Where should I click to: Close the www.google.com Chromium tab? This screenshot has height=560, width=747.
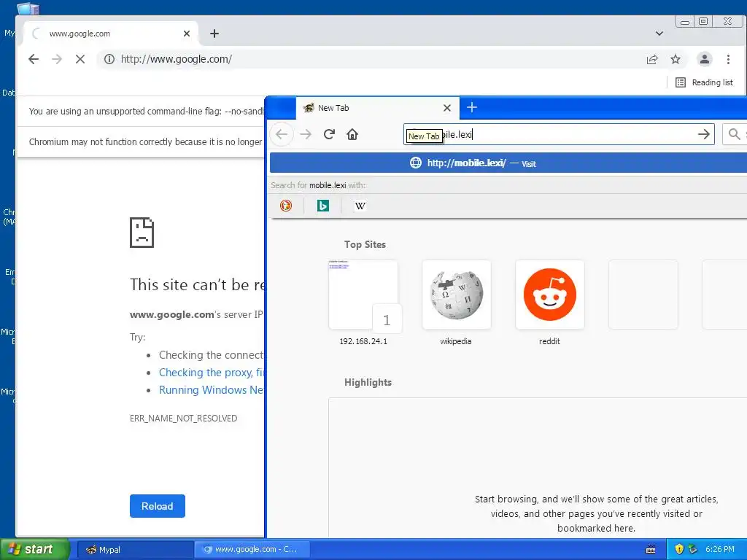[x=187, y=34]
